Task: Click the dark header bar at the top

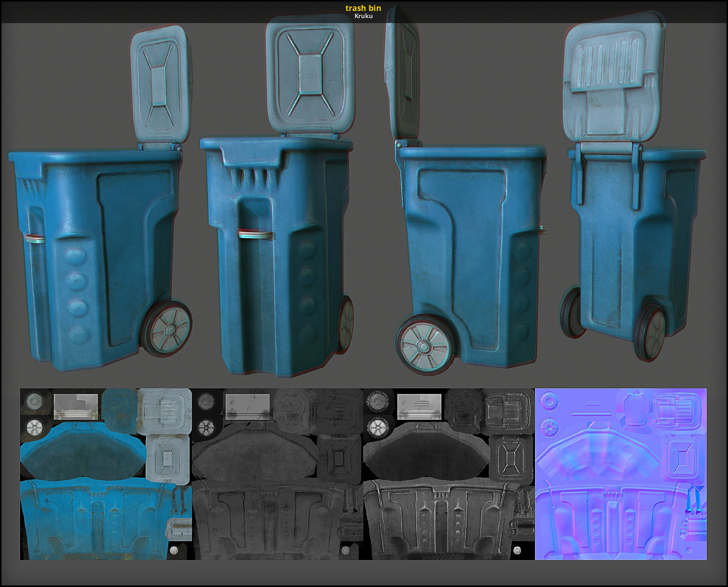Action: (x=152, y=11)
